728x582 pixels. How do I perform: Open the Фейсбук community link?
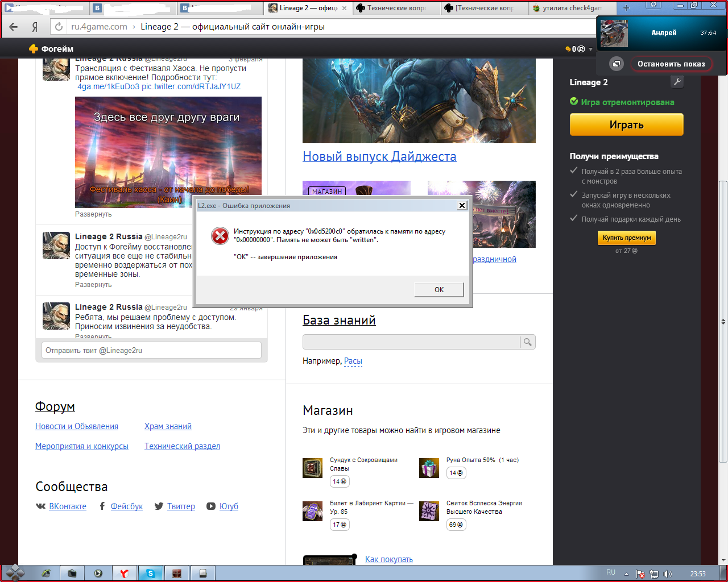pyautogui.click(x=127, y=506)
